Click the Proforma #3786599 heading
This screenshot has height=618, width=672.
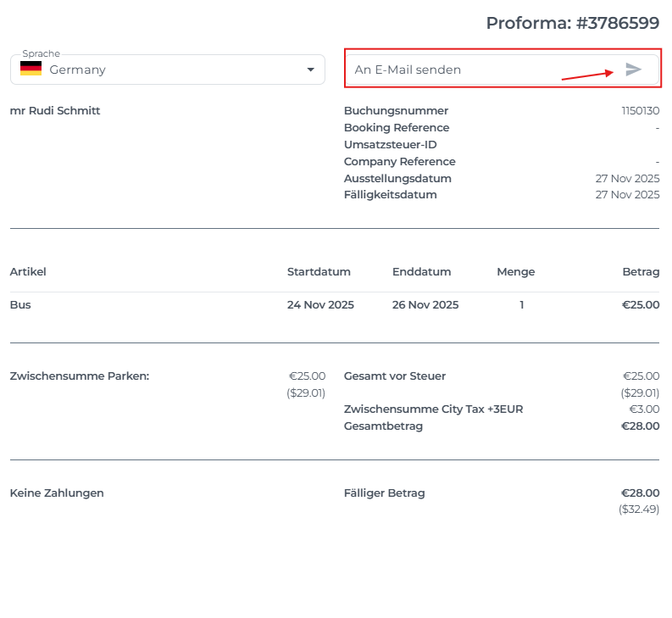(572, 23)
